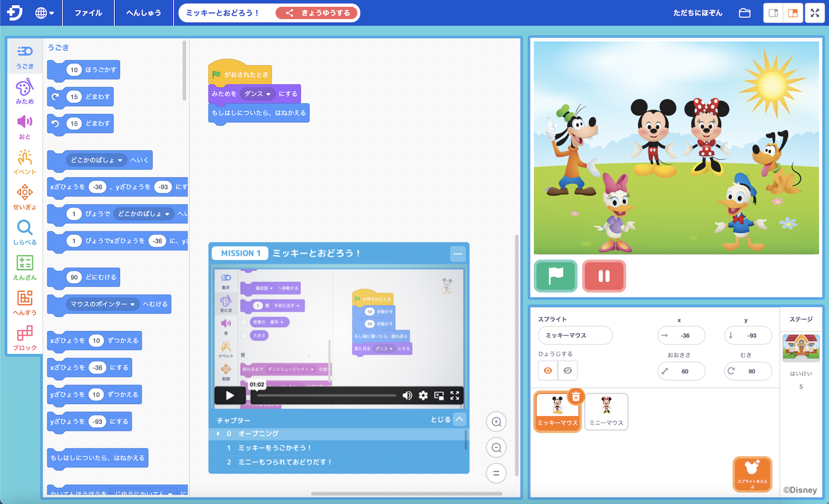Image resolution: width=829 pixels, height=504 pixels.
Task: Open the えんざん (Operators) block category
Action: [x=24, y=267]
